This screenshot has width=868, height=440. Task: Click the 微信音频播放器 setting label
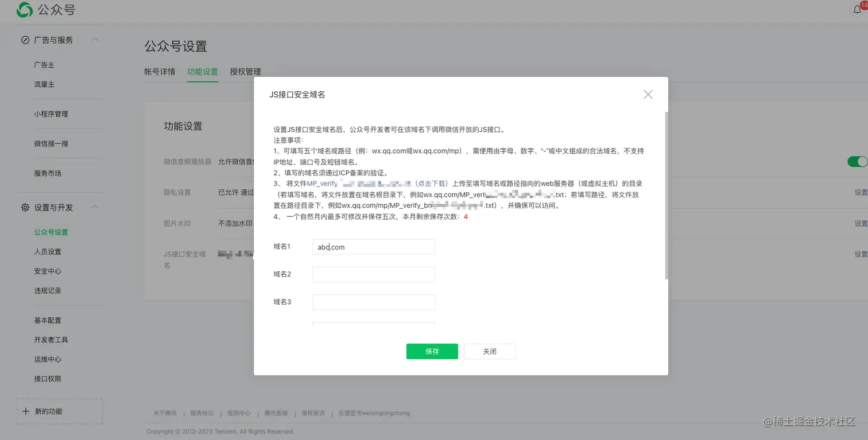(x=187, y=162)
